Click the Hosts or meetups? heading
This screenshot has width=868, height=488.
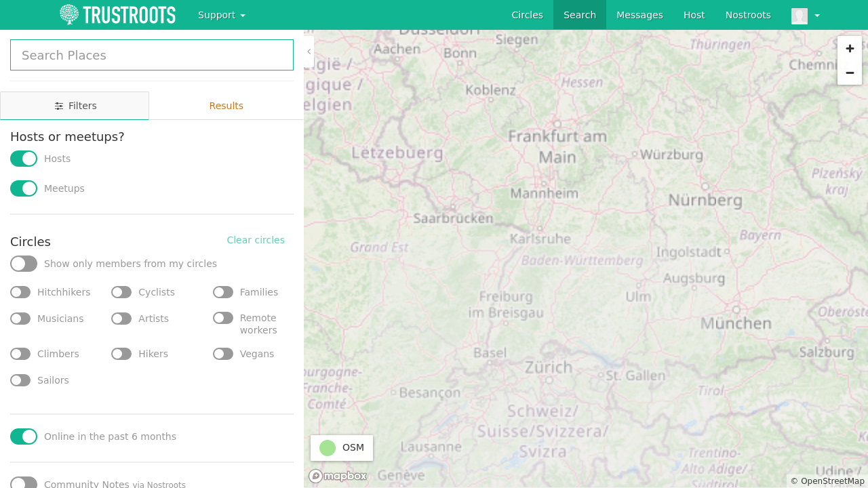click(67, 137)
